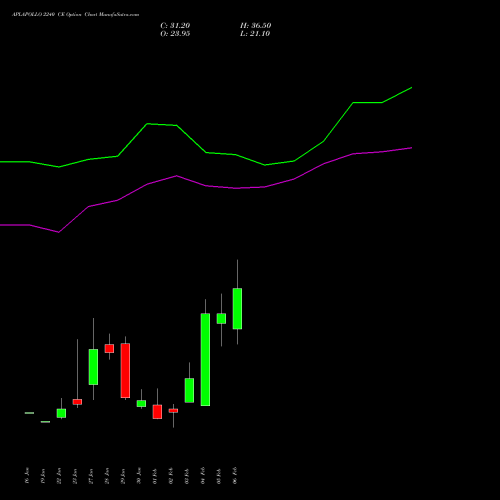
Task: Select the small green candle for 30 Jan
Action: (x=141, y=403)
